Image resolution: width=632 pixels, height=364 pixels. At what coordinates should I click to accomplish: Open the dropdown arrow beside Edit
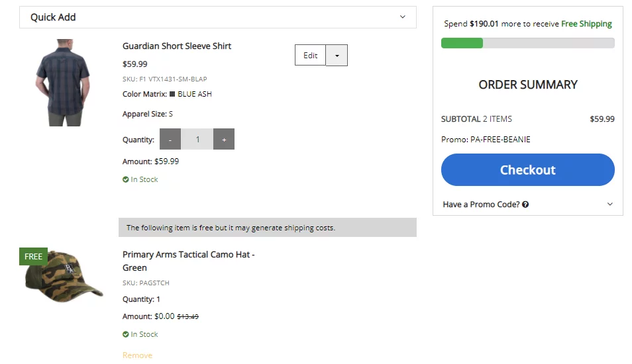pyautogui.click(x=337, y=56)
